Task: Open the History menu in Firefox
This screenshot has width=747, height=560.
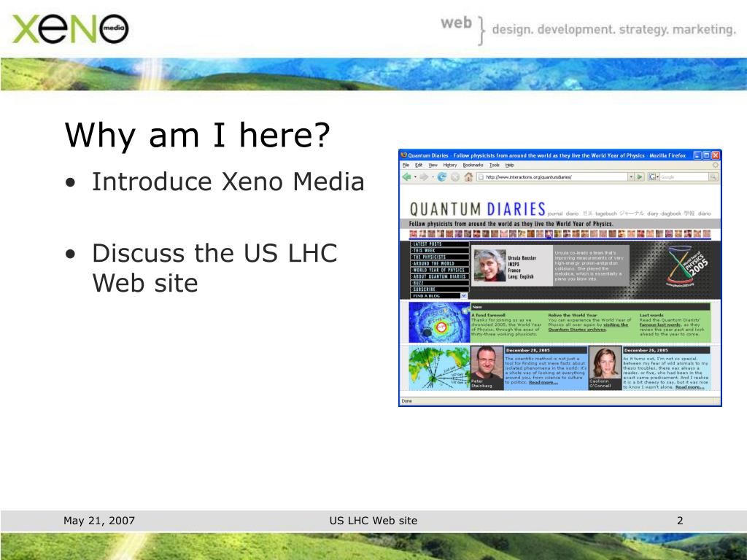Action: [449, 166]
